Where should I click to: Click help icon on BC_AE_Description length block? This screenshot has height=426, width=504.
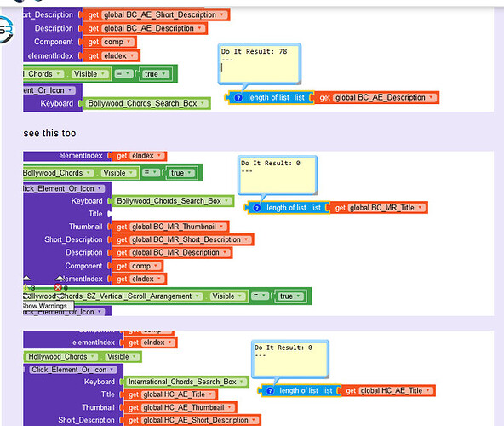click(x=238, y=98)
